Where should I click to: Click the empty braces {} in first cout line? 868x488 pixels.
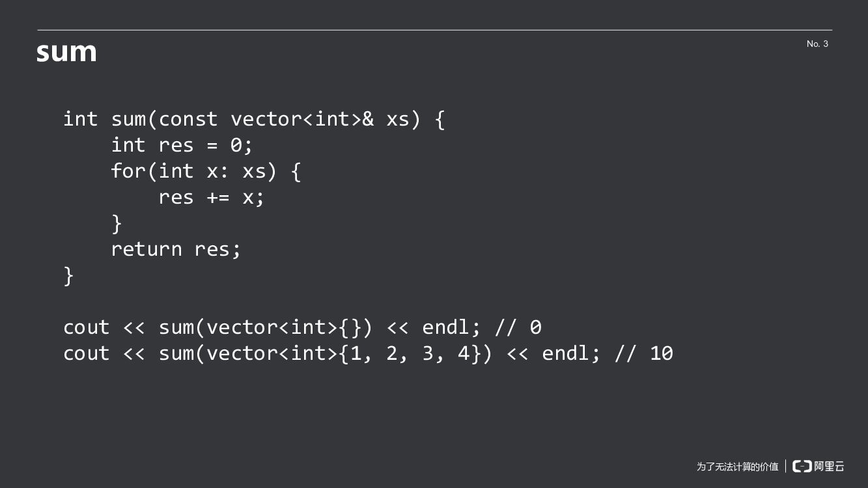click(x=350, y=327)
